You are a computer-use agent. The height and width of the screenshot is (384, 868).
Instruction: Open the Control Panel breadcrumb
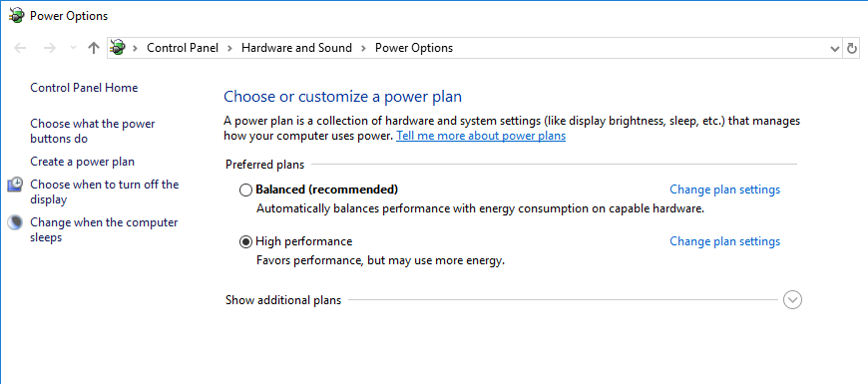click(183, 48)
